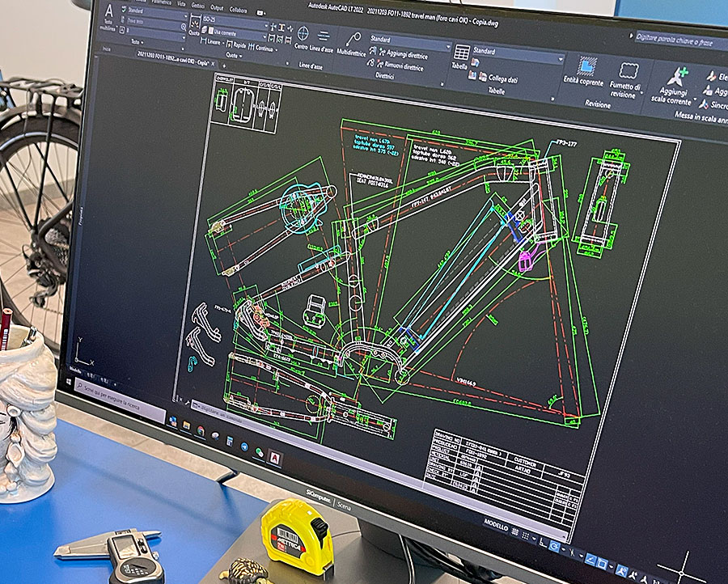Pick the Continua dimension tool

[x=260, y=48]
